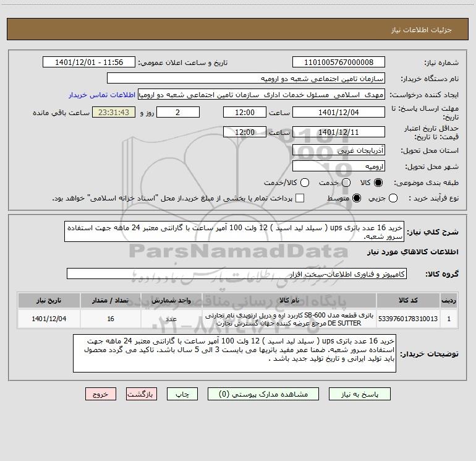Select the جزیی purchase type radio

click(393, 198)
